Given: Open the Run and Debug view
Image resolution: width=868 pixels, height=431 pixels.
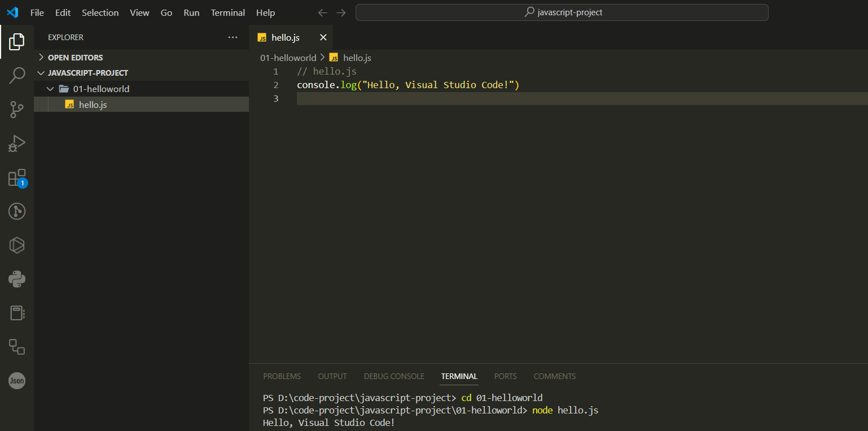Looking at the screenshot, I should pyautogui.click(x=17, y=143).
